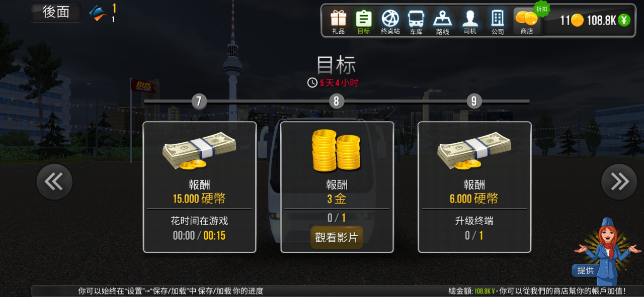Click the 花时间在游戏 15.000 reward card
The image size is (644, 297).
coord(200,187)
